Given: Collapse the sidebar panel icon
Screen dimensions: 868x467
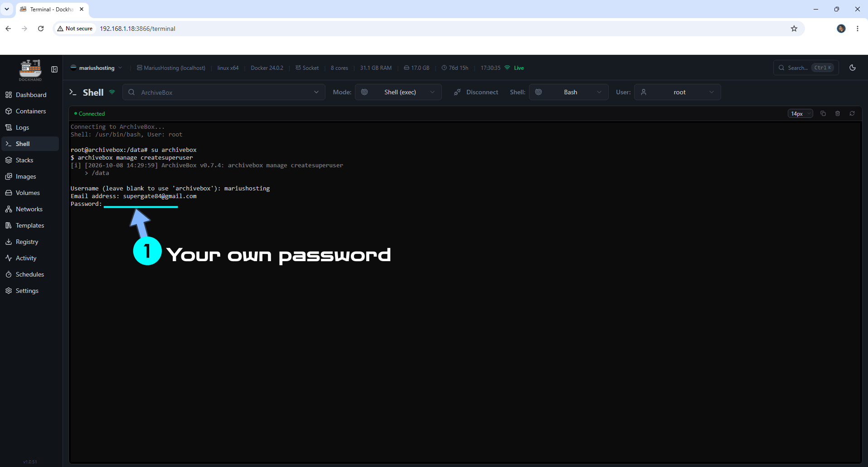Looking at the screenshot, I should [x=54, y=69].
